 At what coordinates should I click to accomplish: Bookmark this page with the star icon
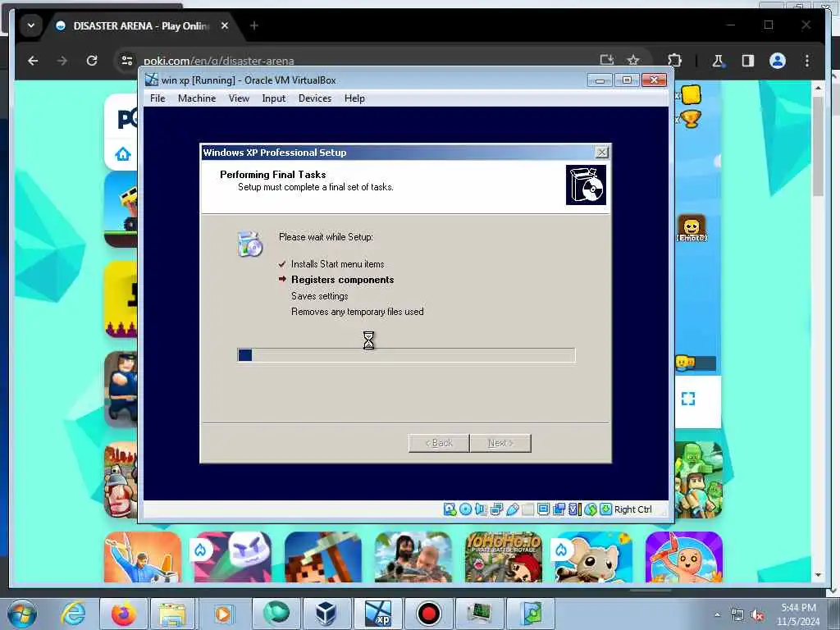pyautogui.click(x=633, y=60)
